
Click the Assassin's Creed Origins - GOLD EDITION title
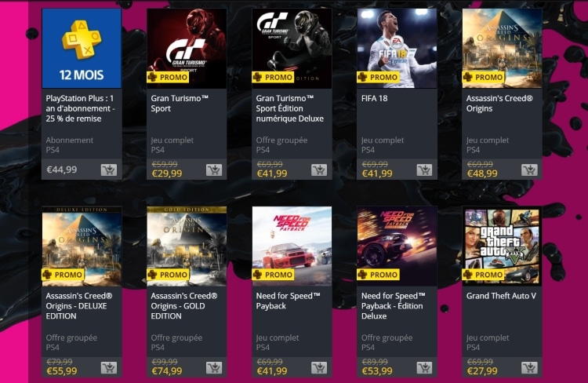click(x=183, y=305)
